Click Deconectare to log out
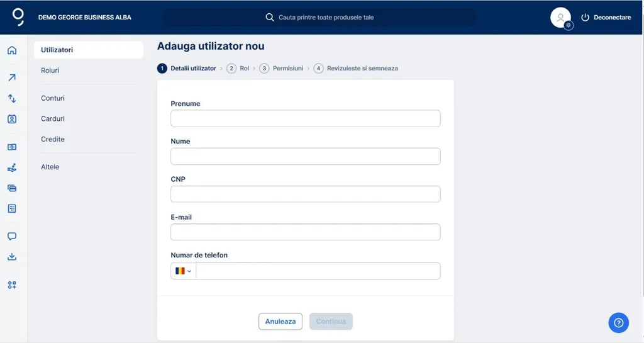Viewport: 644px width, 343px height. [x=606, y=18]
